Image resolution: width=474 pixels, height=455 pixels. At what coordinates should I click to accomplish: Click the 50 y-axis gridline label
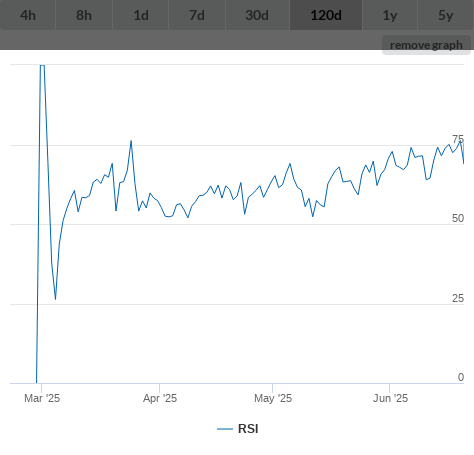(458, 218)
